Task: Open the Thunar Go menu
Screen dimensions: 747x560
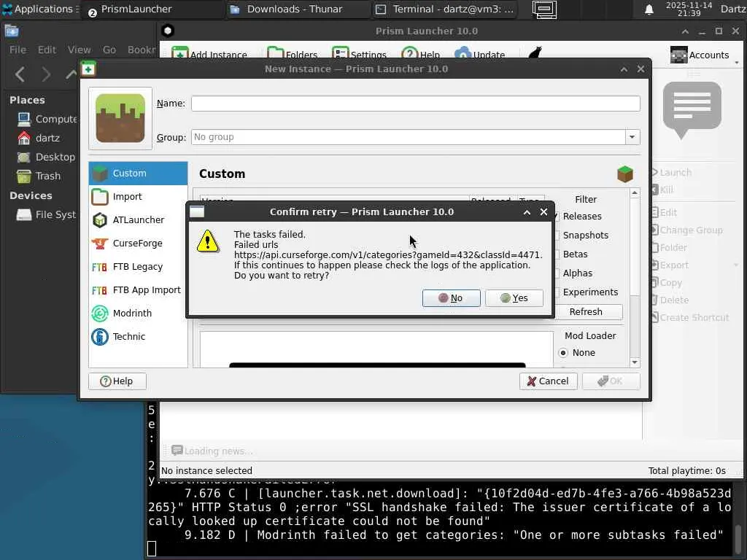Action: pyautogui.click(x=109, y=50)
